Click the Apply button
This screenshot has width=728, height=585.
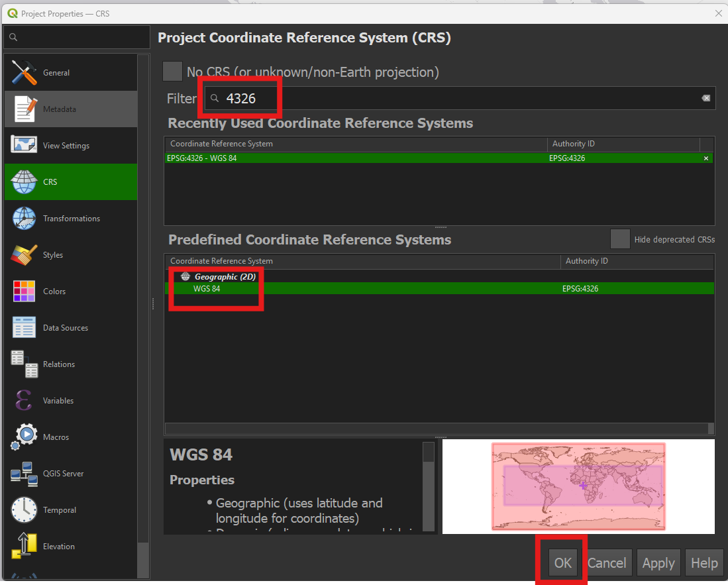pyautogui.click(x=658, y=563)
